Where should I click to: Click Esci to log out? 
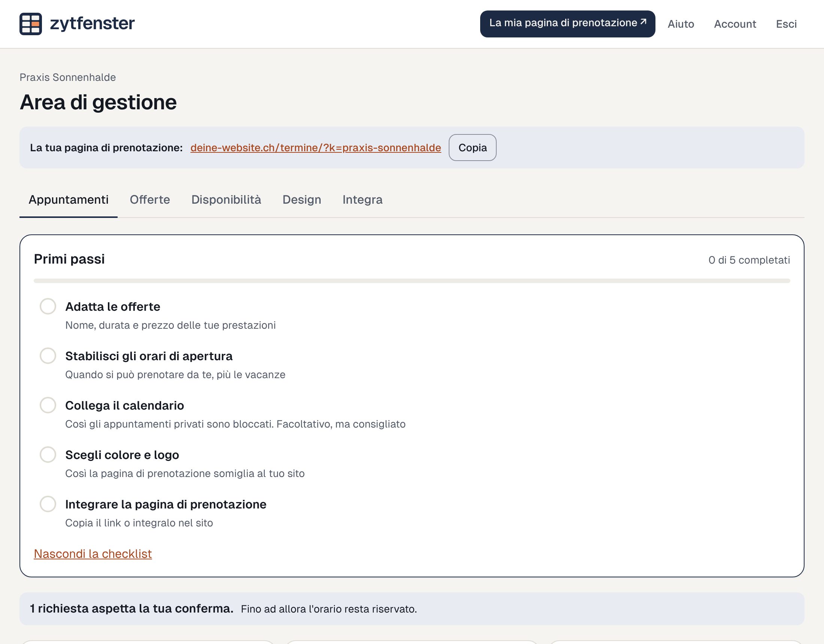pyautogui.click(x=786, y=24)
